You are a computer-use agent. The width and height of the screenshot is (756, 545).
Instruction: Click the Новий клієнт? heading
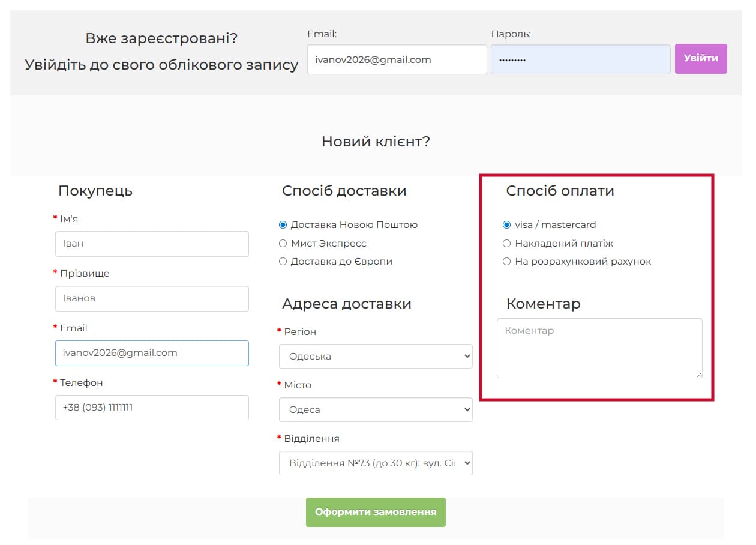coord(376,142)
